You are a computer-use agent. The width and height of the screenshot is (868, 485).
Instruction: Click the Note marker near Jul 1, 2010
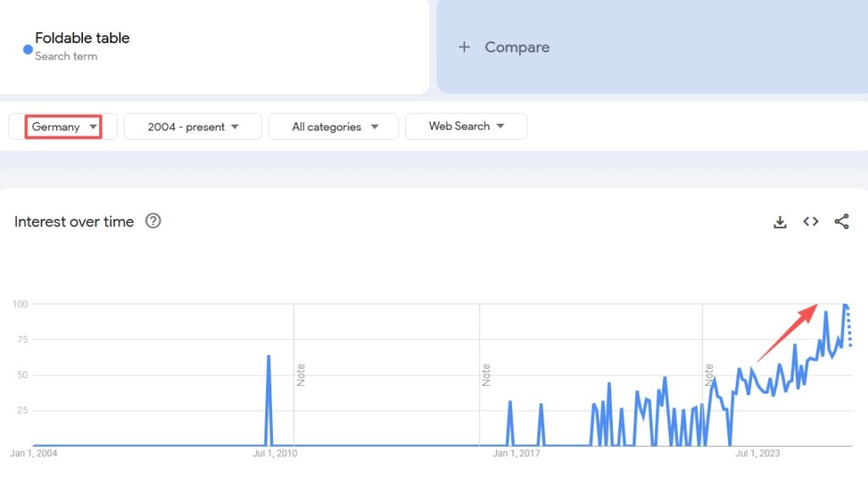tap(301, 375)
